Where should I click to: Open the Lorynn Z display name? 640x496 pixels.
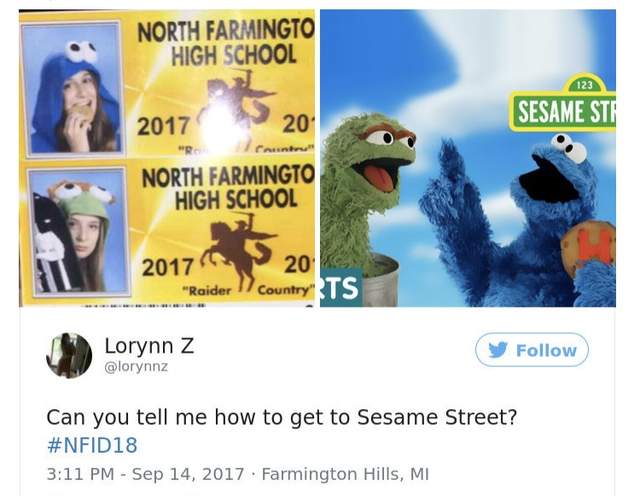pos(149,345)
